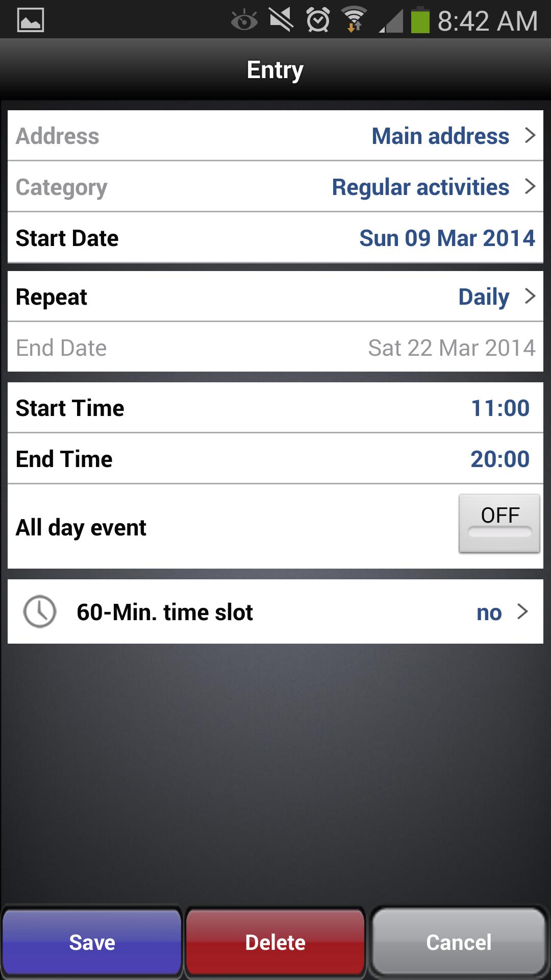Viewport: 551px width, 980px height.
Task: Save the entry
Action: click(x=92, y=942)
